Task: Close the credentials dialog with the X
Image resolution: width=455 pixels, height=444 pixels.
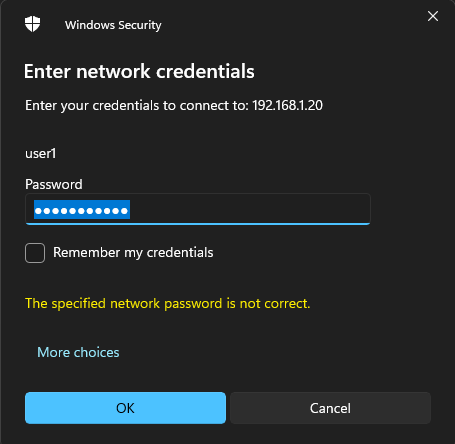Action: coord(433,16)
